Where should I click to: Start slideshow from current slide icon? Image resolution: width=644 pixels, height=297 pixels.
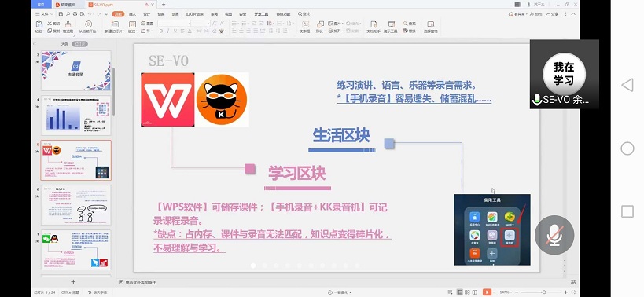point(88,24)
